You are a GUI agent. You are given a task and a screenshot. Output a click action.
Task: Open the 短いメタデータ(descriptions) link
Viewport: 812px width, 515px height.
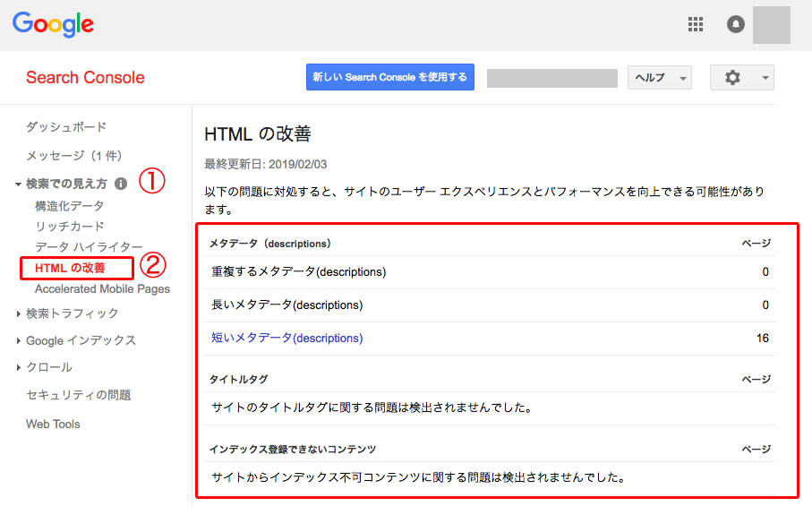286,338
